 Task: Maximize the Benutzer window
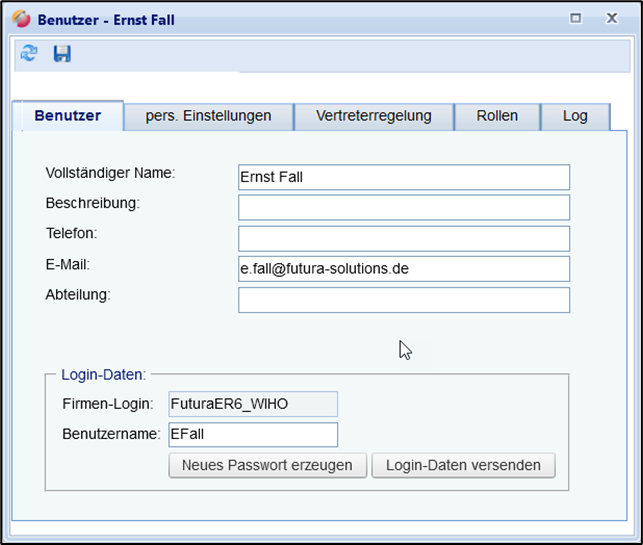[575, 18]
